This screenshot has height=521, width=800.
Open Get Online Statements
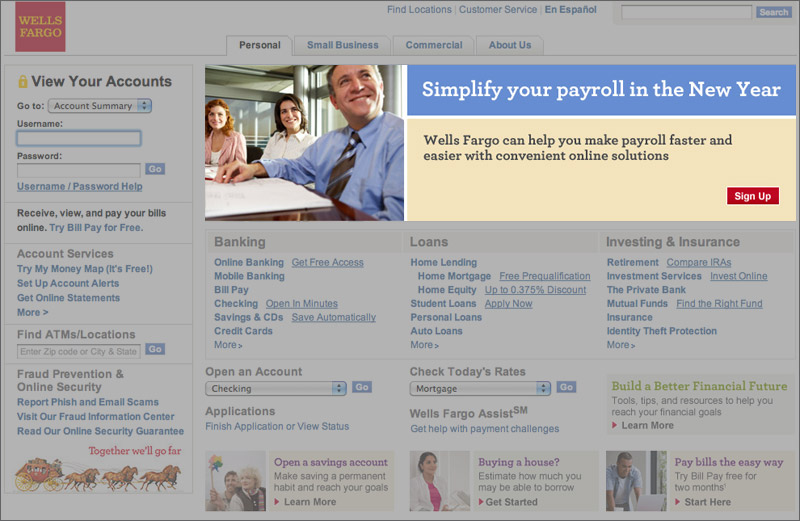pos(68,298)
